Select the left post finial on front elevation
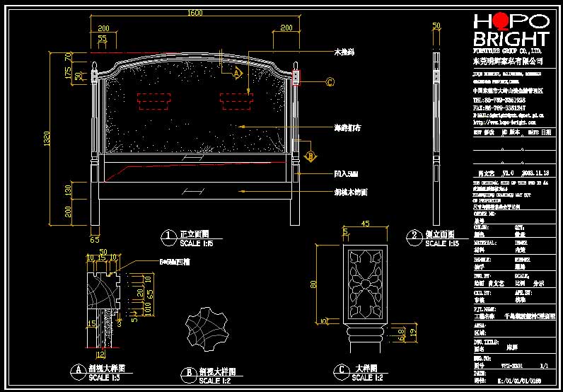The width and height of the screenshot is (563, 392). tap(95, 67)
